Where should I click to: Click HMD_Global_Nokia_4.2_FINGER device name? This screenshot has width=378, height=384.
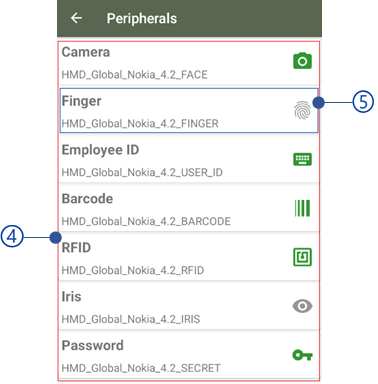(140, 124)
